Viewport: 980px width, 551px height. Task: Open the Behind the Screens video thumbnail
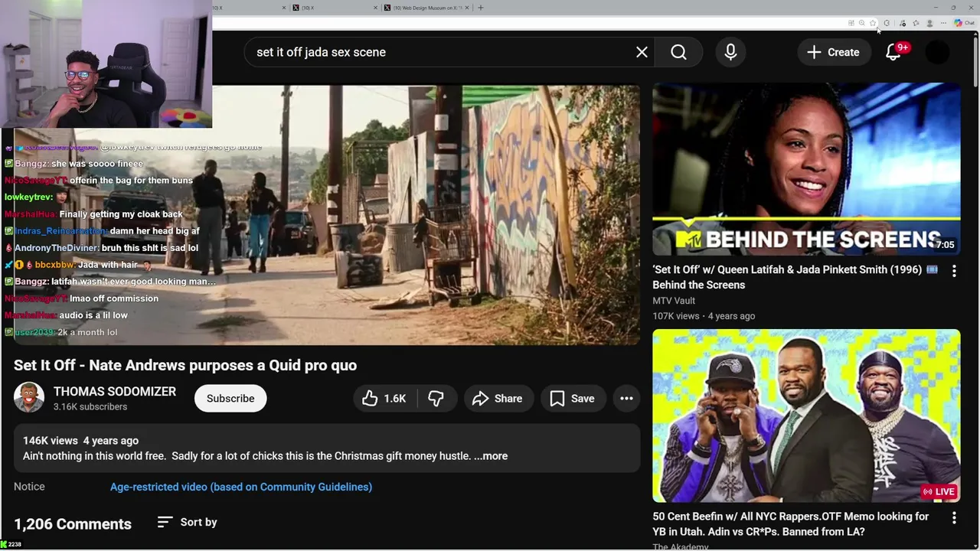pyautogui.click(x=806, y=169)
